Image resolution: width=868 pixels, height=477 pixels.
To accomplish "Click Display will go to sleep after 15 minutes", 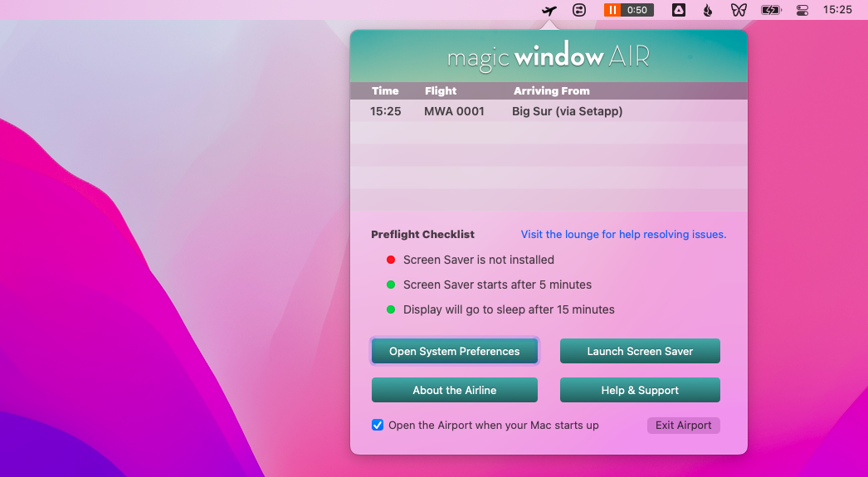I will click(509, 309).
